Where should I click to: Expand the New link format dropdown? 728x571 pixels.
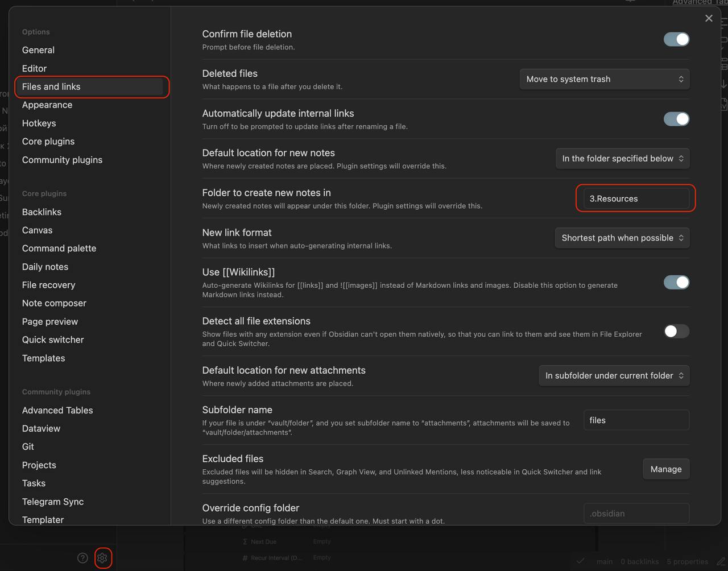point(622,238)
